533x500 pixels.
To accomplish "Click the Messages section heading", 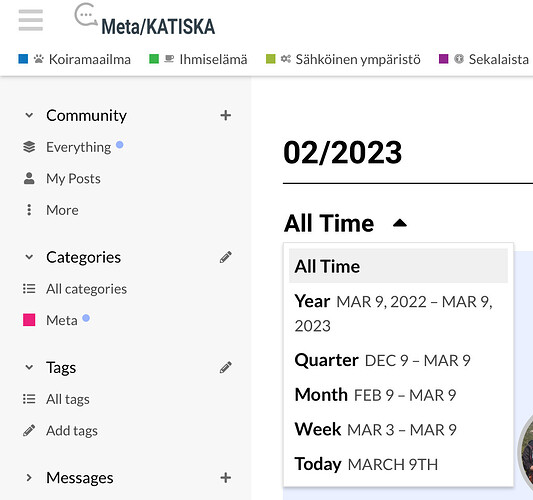I will (80, 478).
